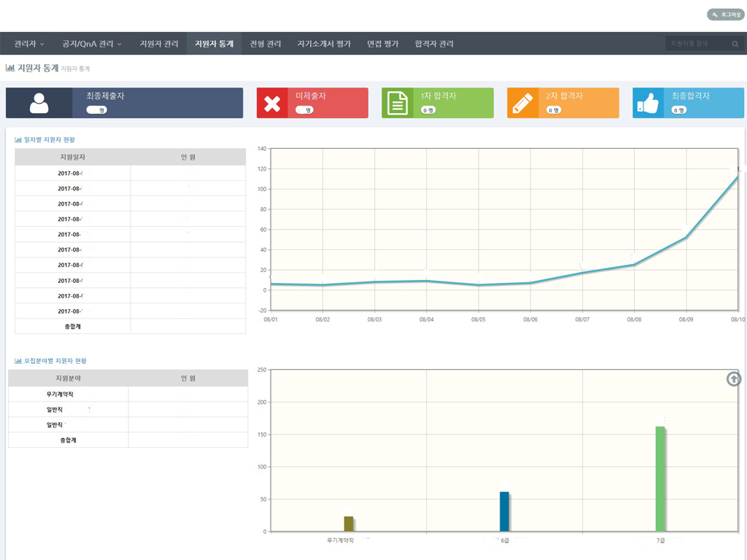Viewport: 747px width, 560px height.
Task: Click the 2차 합격자 0 명 badge
Action: (554, 110)
